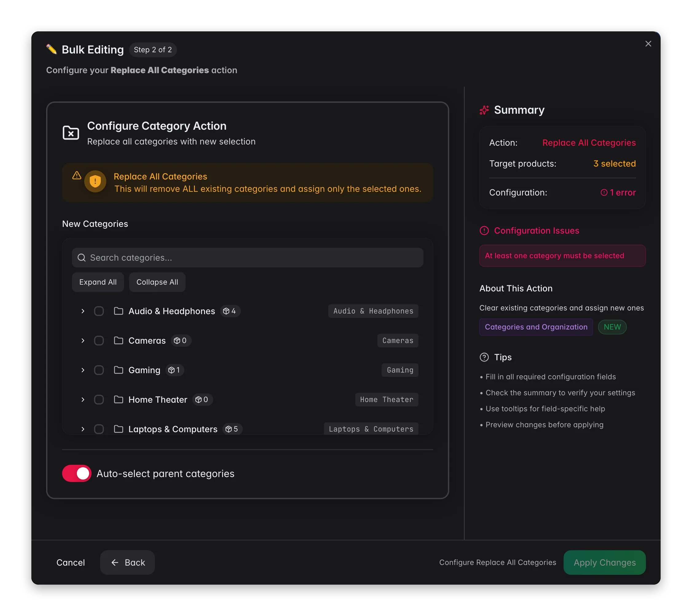
Task: Expand the Laptops & Computers category chevron
Action: click(83, 429)
